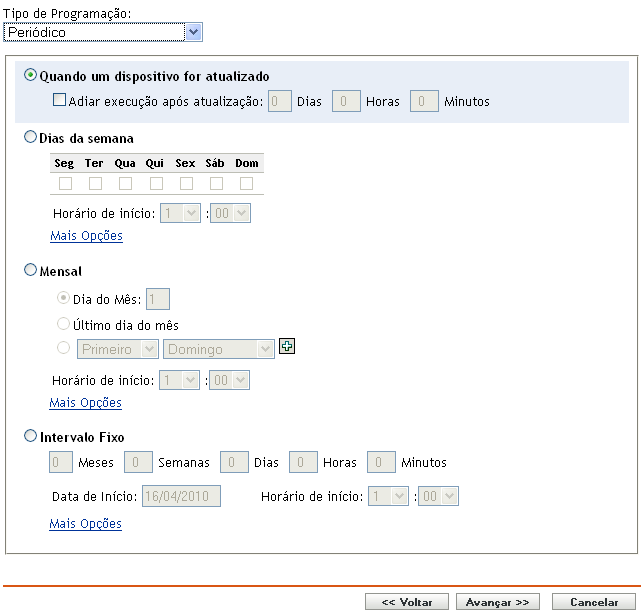Open 'Mais Opções' link under Dias da semana

[87, 236]
